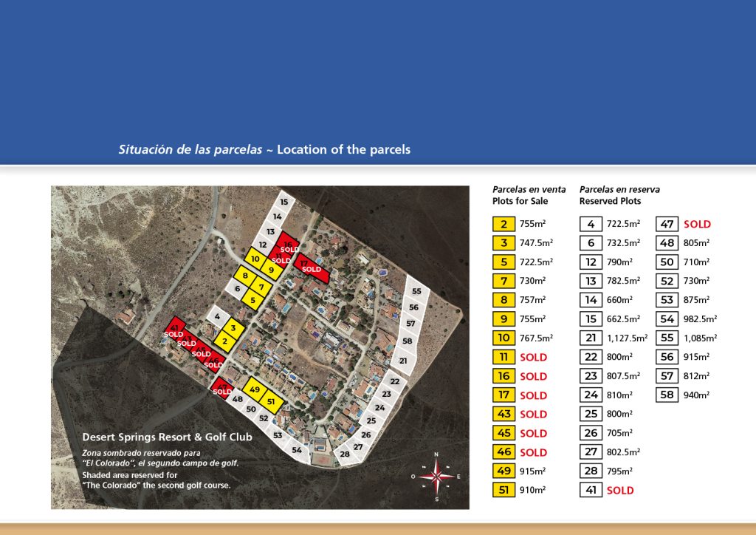Click "Desert Springs Resort & Golf Club" caption
Screen dimensions: 756x535
coord(168,437)
